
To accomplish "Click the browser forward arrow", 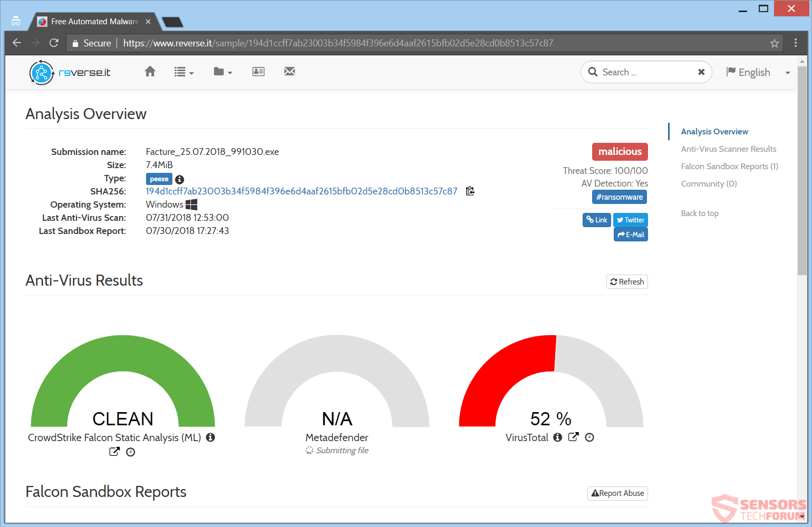I will 35,43.
